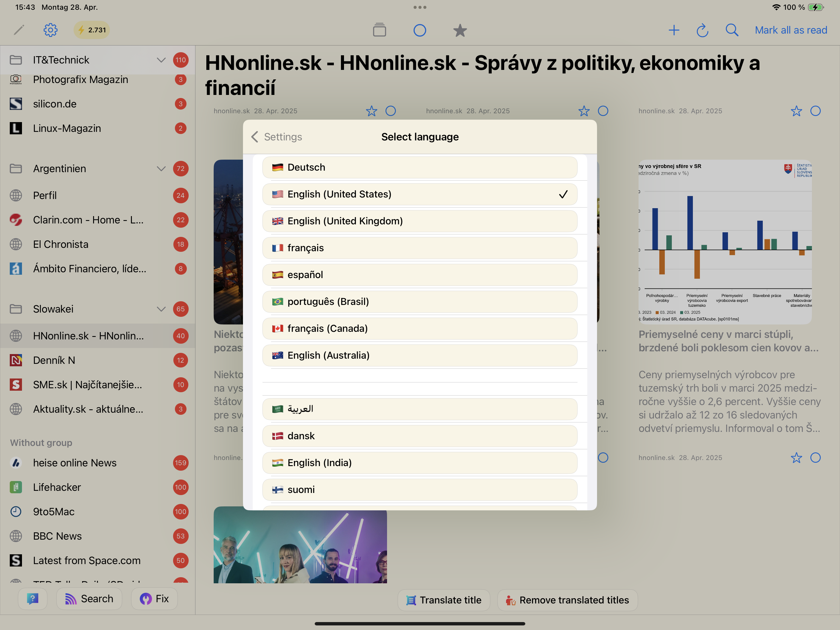Select français (Canada)
840x630 pixels.
[x=420, y=328]
